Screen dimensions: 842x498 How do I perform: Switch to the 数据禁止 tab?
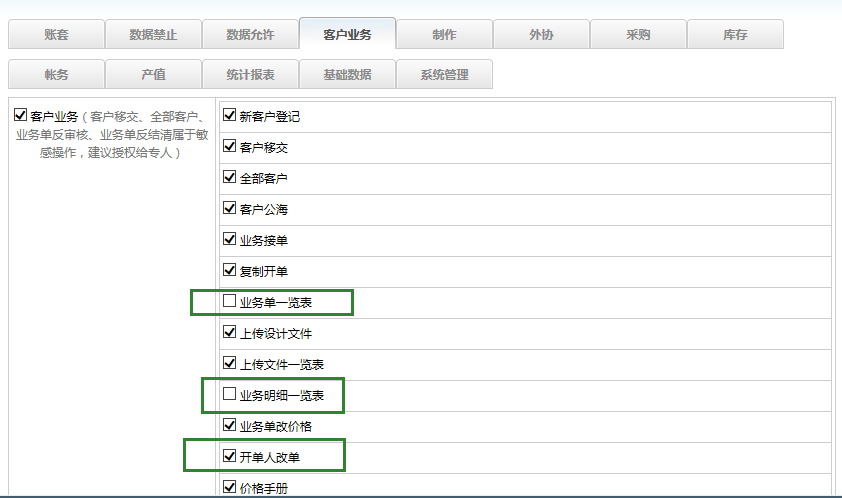[153, 34]
